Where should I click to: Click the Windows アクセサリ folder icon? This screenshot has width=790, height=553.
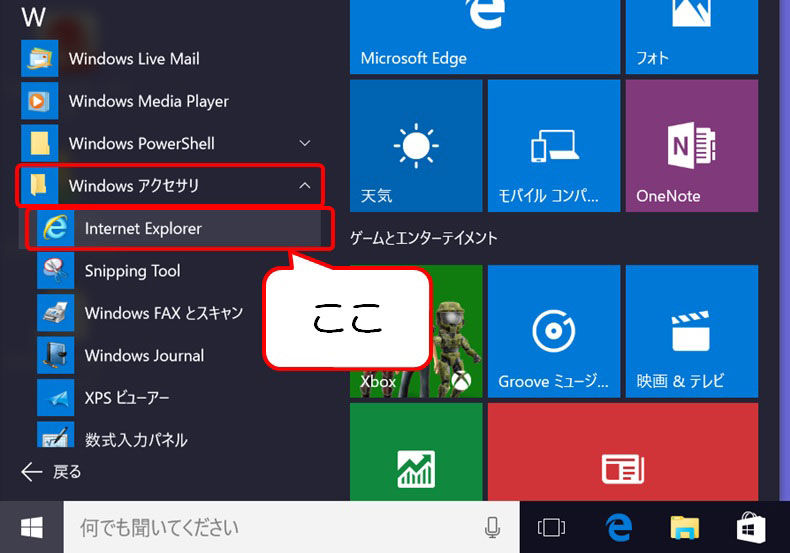[40, 185]
